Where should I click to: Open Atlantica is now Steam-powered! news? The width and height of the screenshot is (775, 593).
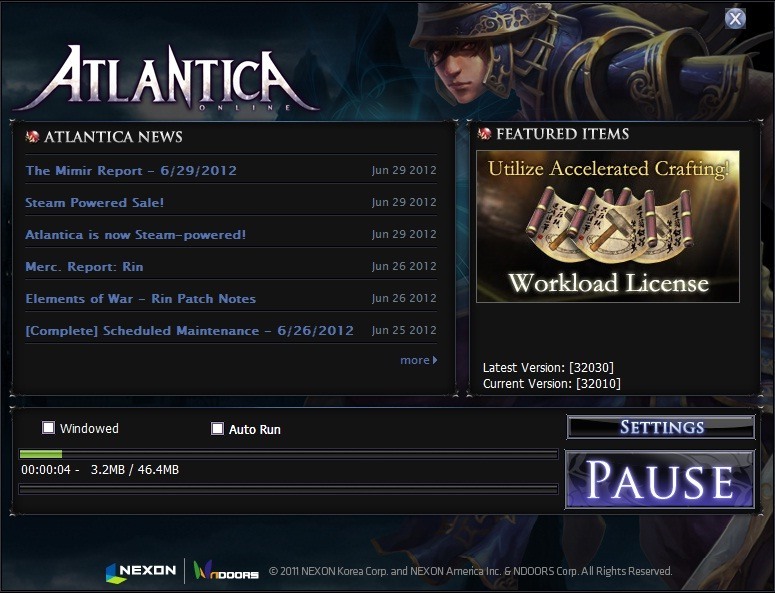135,235
